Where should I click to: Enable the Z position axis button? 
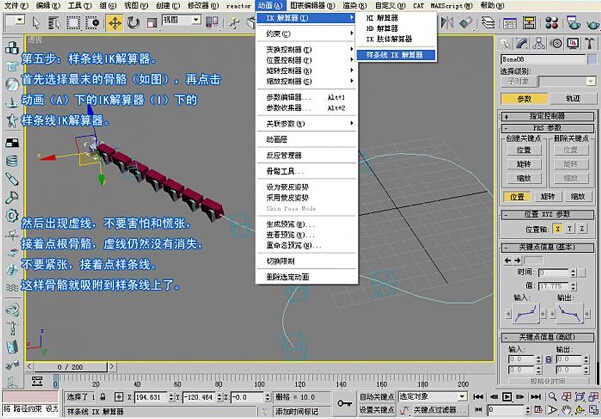click(x=582, y=229)
